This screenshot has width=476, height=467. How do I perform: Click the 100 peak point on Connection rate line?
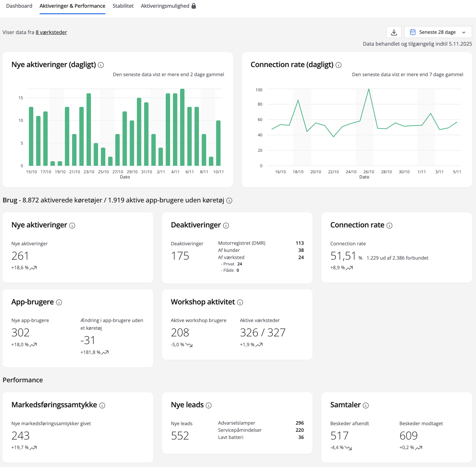click(369, 89)
